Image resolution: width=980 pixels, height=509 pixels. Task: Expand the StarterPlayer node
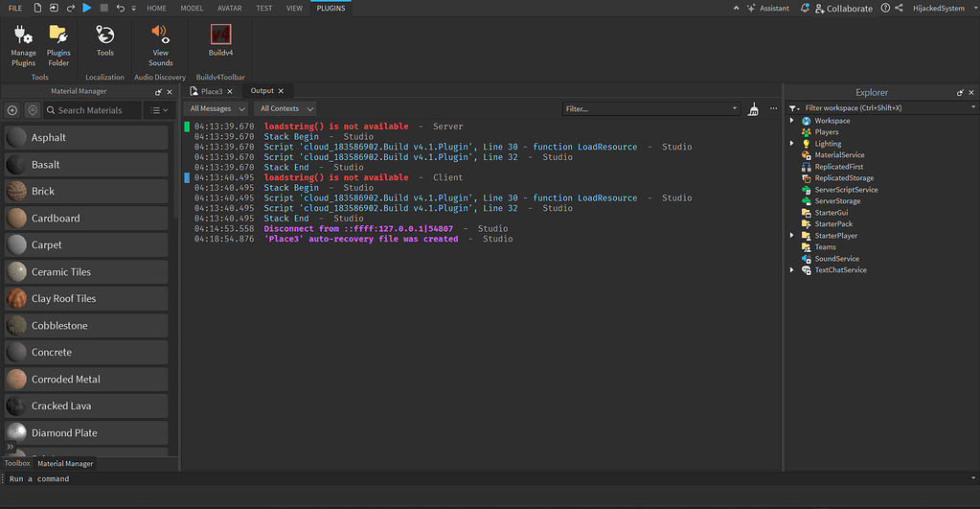click(792, 236)
